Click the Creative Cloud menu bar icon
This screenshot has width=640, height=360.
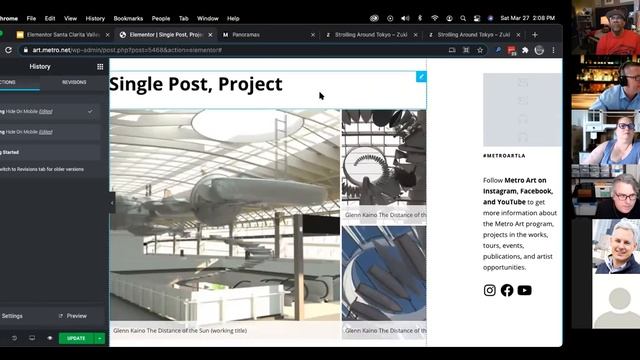click(374, 18)
